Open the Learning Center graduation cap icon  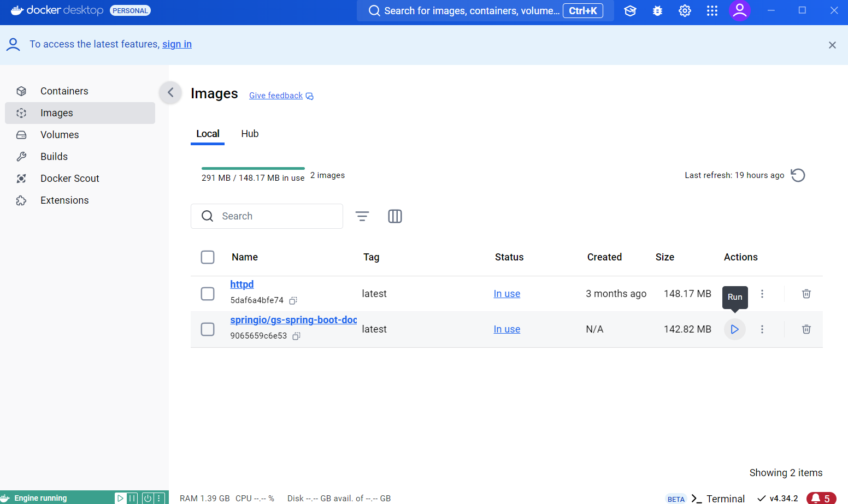pyautogui.click(x=630, y=11)
